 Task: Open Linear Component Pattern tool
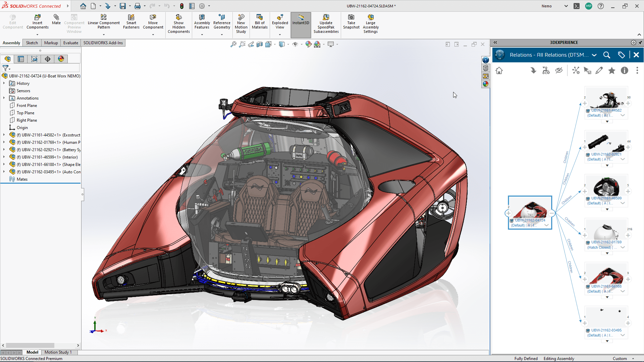coord(104,22)
